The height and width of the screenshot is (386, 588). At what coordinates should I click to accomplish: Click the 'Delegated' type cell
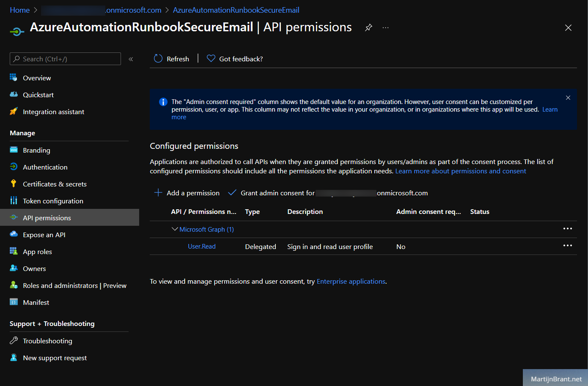261,246
